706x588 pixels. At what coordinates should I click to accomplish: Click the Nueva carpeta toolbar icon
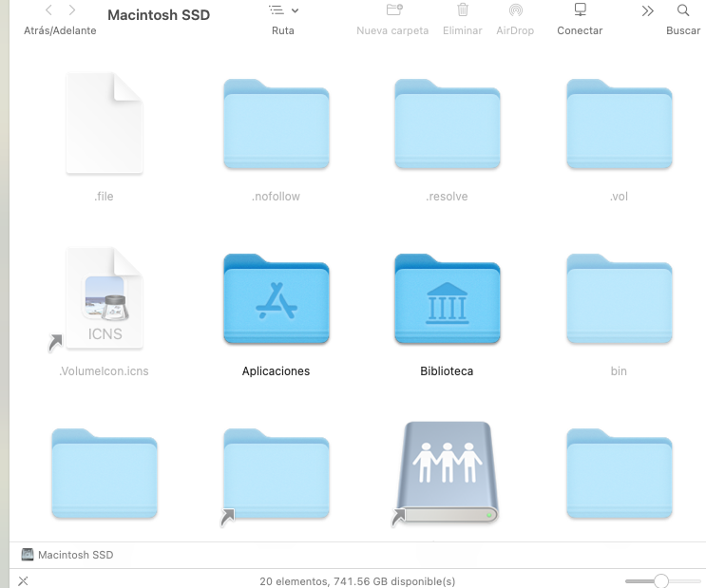[x=394, y=9]
